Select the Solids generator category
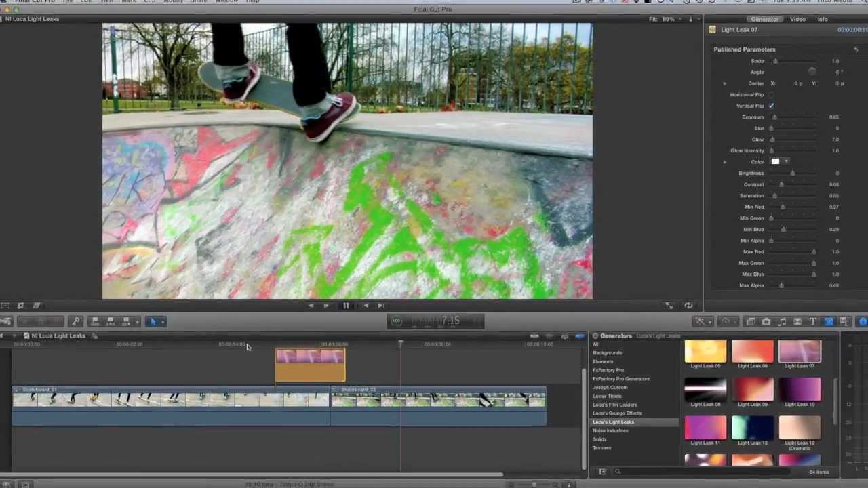 tap(599, 439)
